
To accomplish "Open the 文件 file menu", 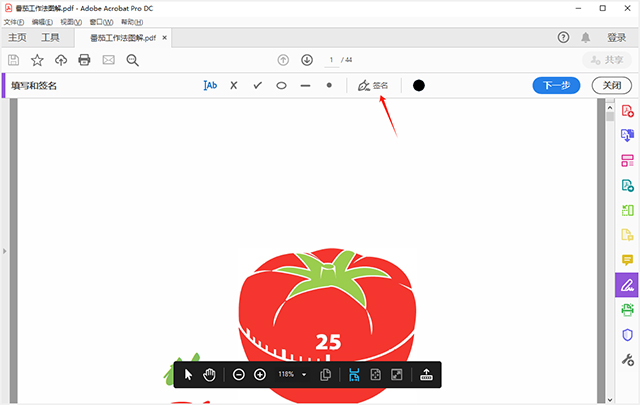I will [14, 22].
